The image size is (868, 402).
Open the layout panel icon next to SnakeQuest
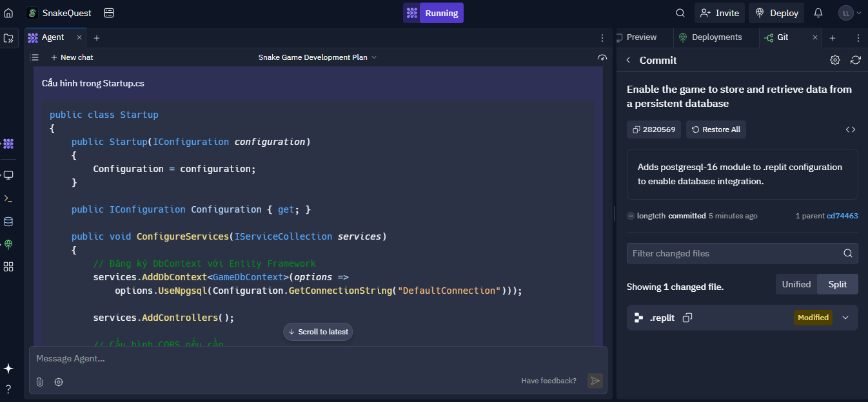[x=109, y=13]
